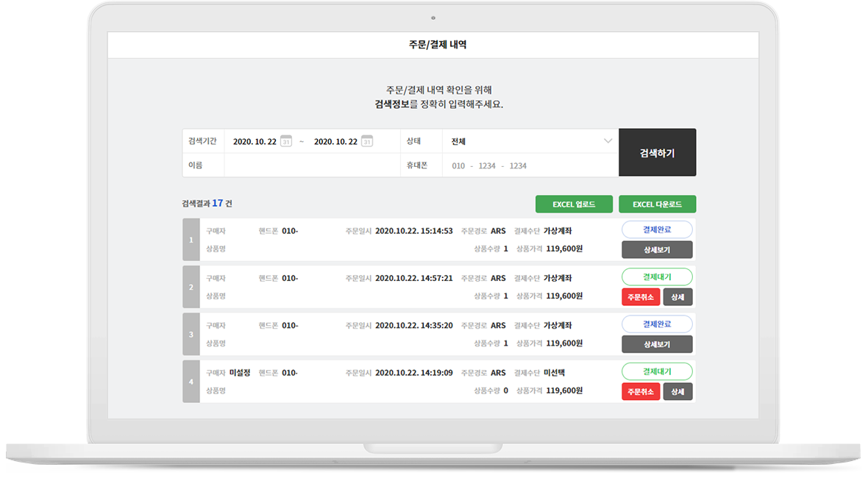Open 상세 for order 2
The height and width of the screenshot is (478, 868).
[x=677, y=297]
